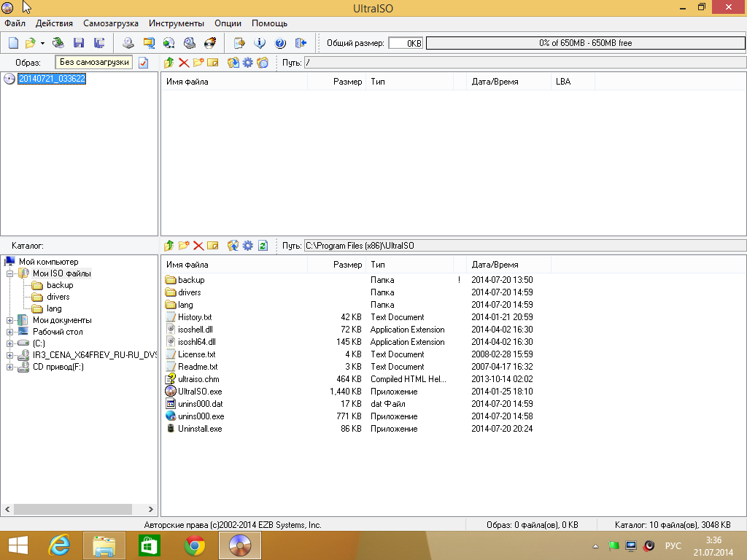Click the Save As icon

[99, 43]
